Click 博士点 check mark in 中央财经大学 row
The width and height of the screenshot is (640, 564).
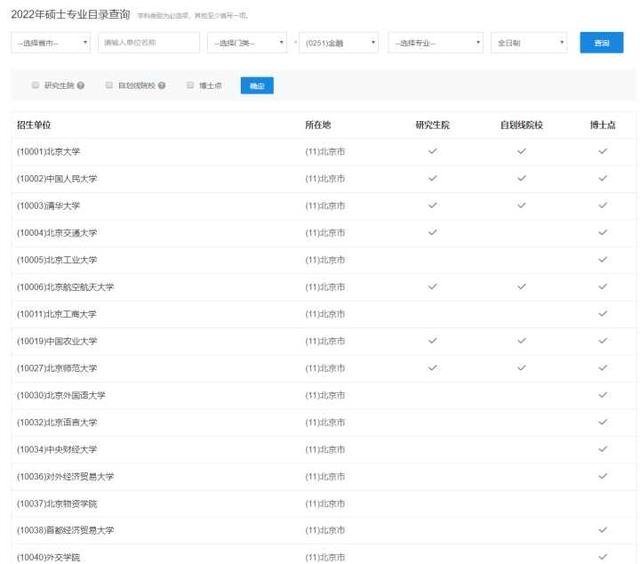602,449
